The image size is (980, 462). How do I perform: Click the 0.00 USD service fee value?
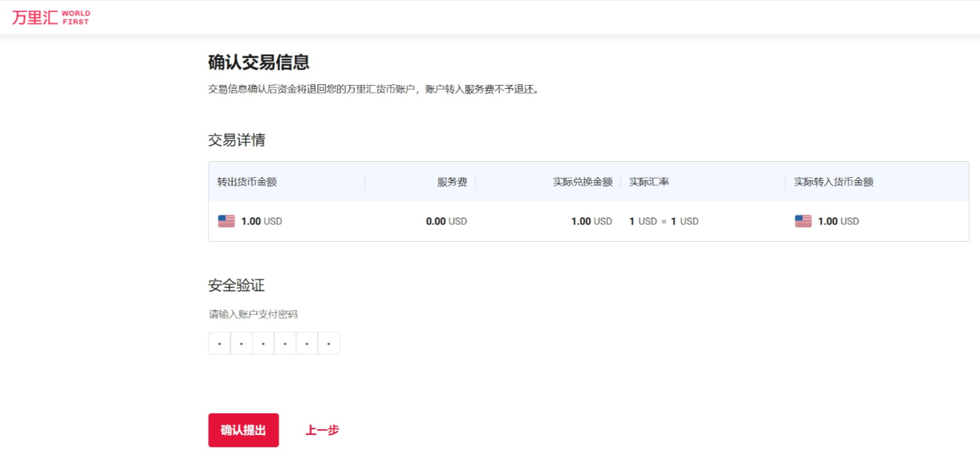(446, 221)
